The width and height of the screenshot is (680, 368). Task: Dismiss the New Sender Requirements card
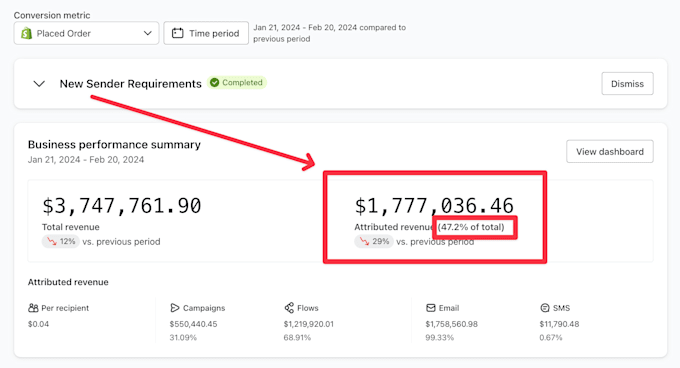[627, 84]
